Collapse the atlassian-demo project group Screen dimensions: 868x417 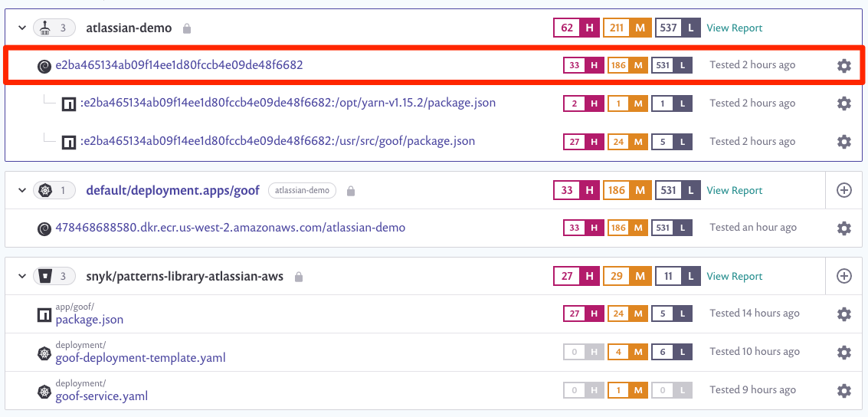[22, 28]
